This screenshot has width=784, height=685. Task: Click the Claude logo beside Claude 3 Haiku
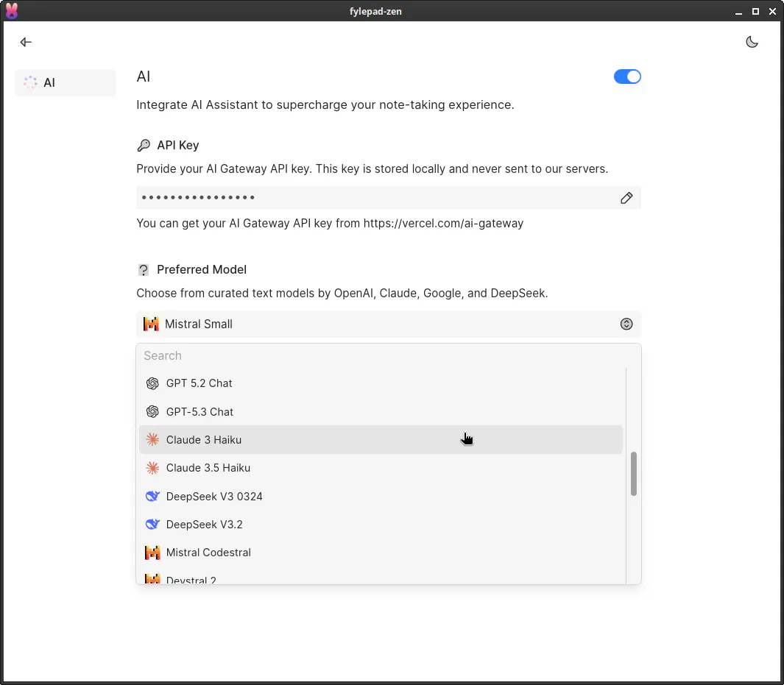point(152,440)
